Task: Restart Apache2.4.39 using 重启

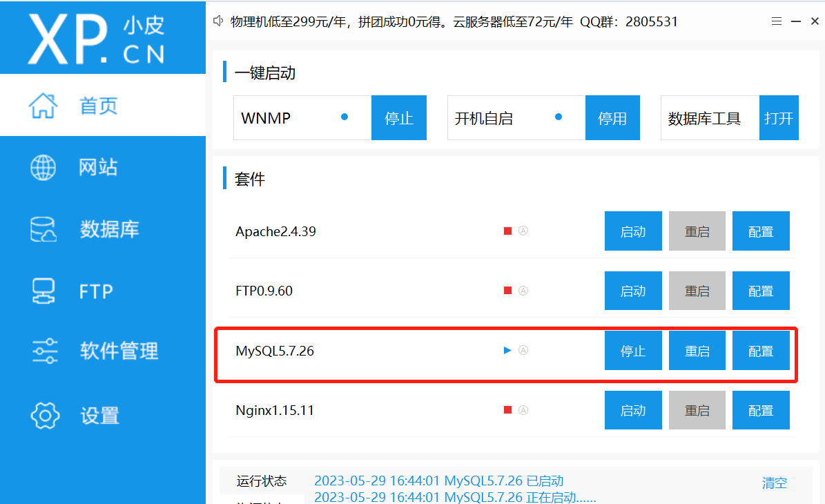Action: pyautogui.click(x=697, y=231)
